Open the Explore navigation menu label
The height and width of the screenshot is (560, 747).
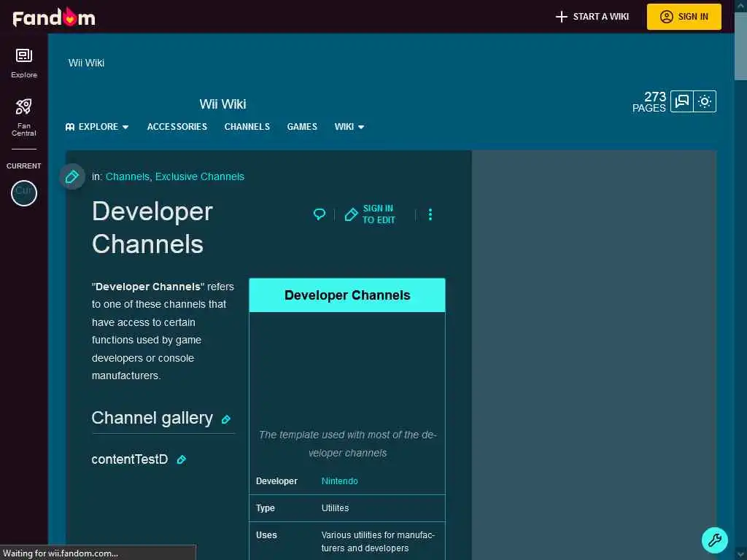coord(98,127)
